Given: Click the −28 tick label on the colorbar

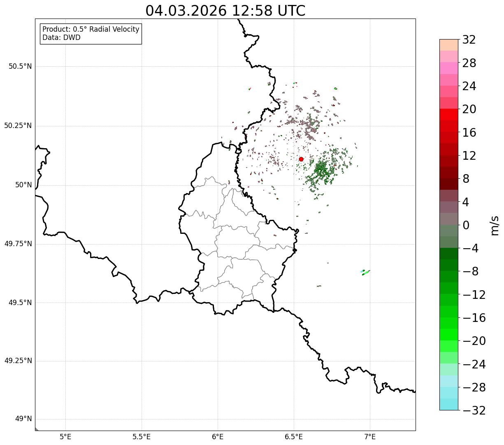Looking at the screenshot, I should point(474,387).
